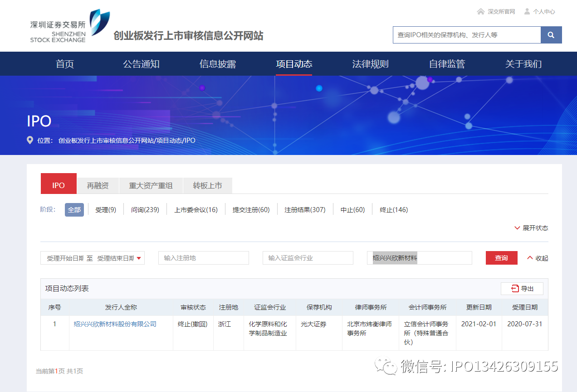Click red arrow of date range picker
The height and width of the screenshot is (392, 577).
point(139,258)
